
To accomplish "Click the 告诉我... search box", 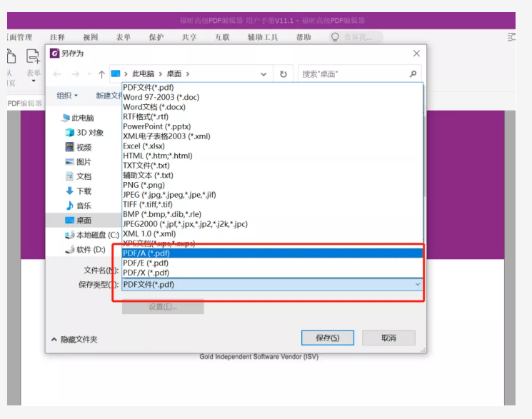I will point(356,37).
